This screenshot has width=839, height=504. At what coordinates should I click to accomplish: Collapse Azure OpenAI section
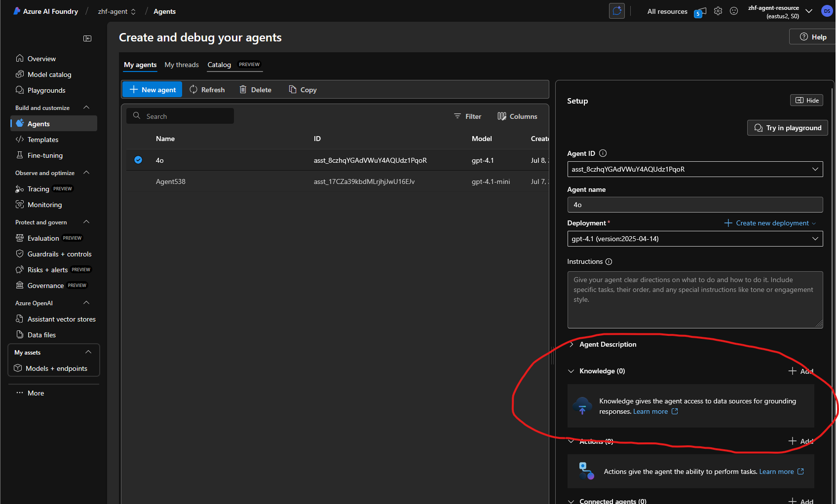(86, 303)
